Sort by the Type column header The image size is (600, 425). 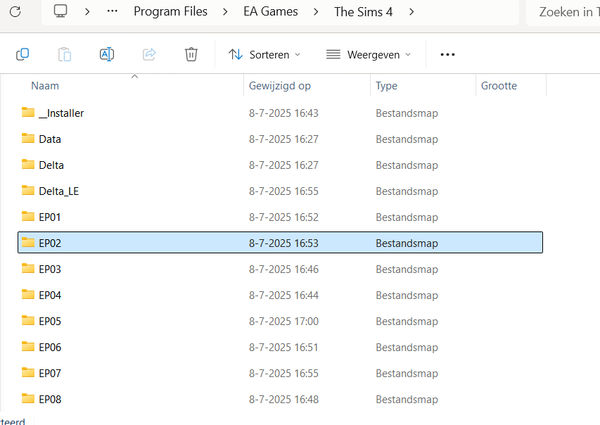pos(386,86)
